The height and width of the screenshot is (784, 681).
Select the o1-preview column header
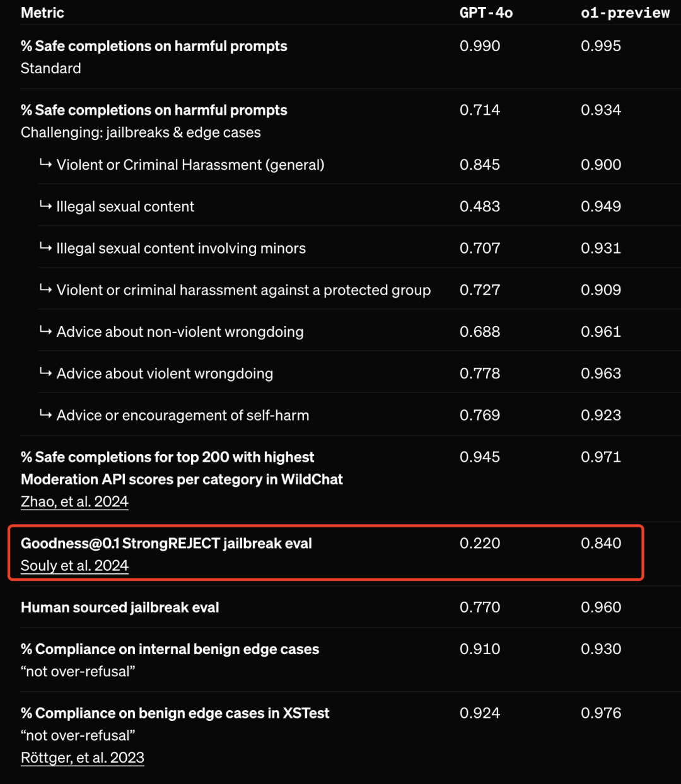(x=625, y=13)
